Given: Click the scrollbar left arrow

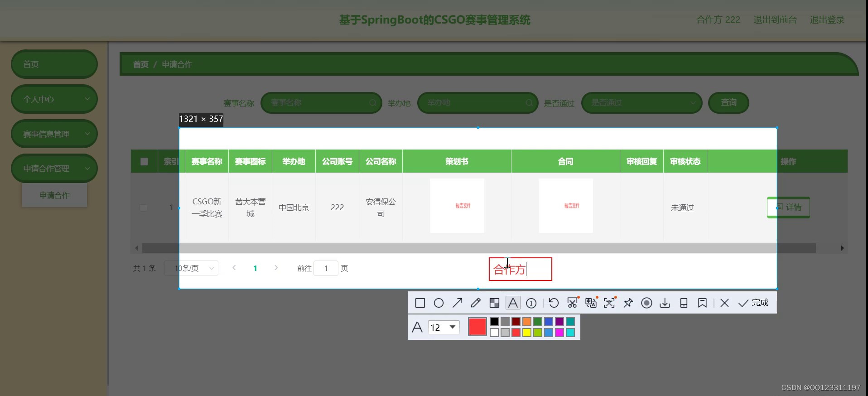Looking at the screenshot, I should click(x=136, y=248).
